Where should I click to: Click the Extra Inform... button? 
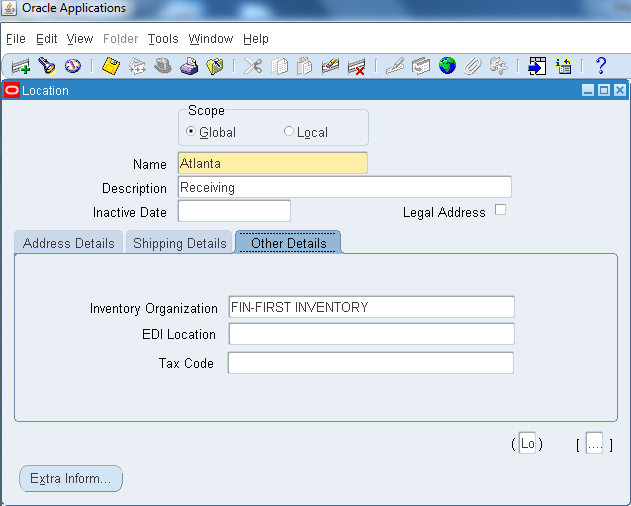tap(71, 479)
